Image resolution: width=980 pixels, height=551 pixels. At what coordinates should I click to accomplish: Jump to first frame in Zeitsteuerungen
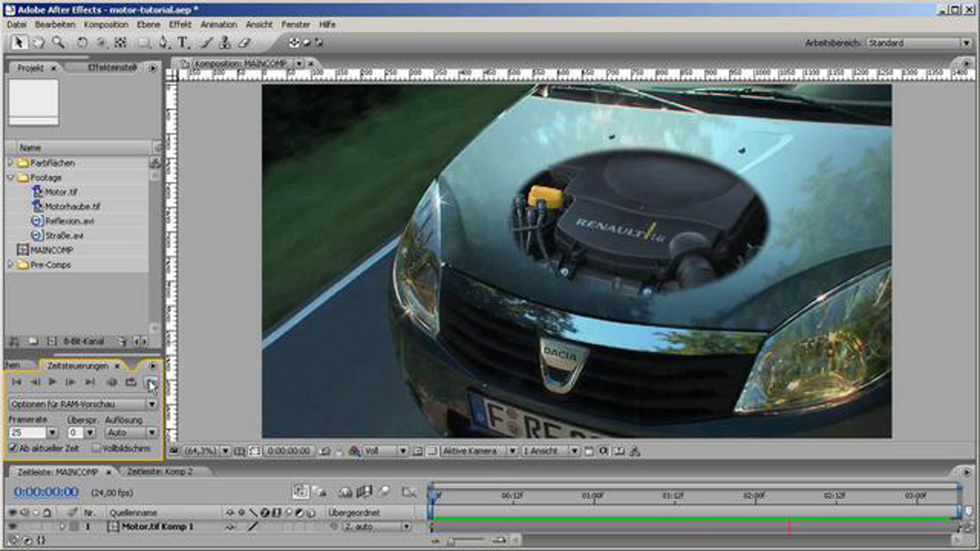[17, 382]
